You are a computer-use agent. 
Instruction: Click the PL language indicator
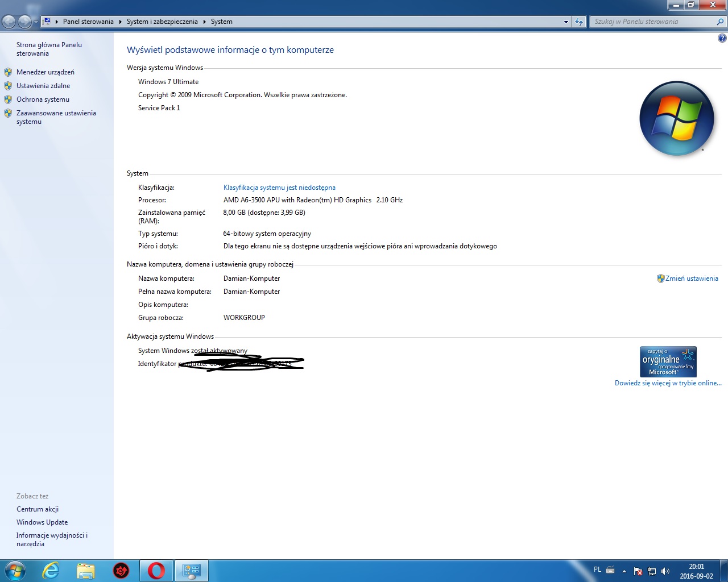pyautogui.click(x=597, y=569)
